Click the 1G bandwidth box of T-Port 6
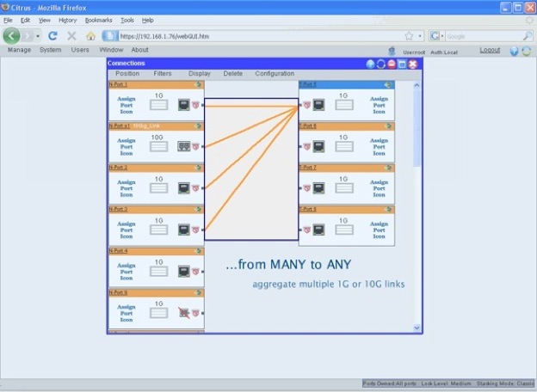This screenshot has height=392, width=537. [344, 147]
